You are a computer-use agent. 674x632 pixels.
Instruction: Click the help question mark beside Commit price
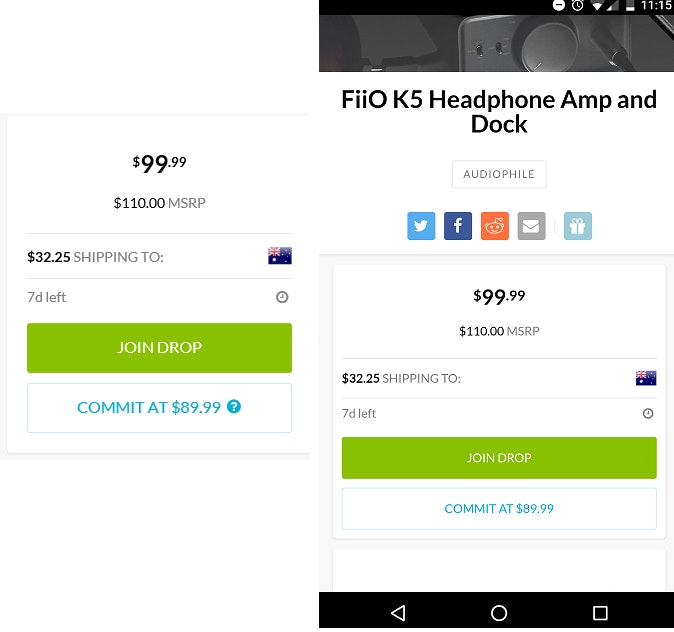(x=234, y=407)
